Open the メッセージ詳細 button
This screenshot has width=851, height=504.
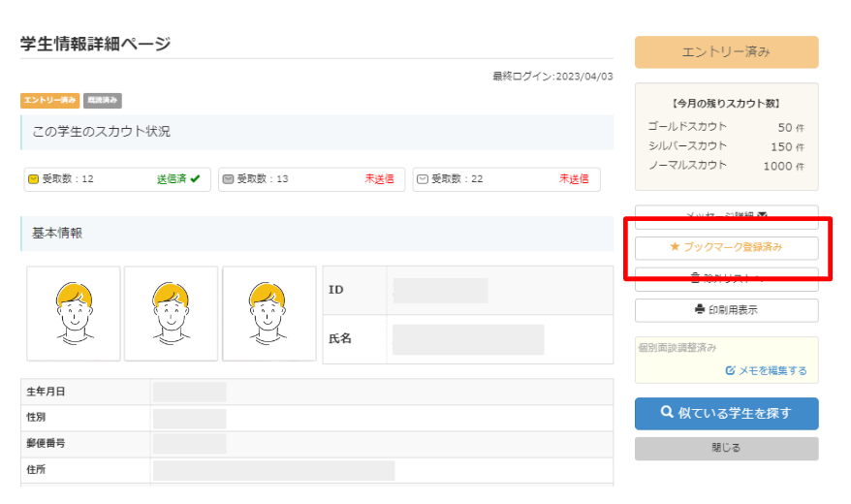tap(727, 216)
